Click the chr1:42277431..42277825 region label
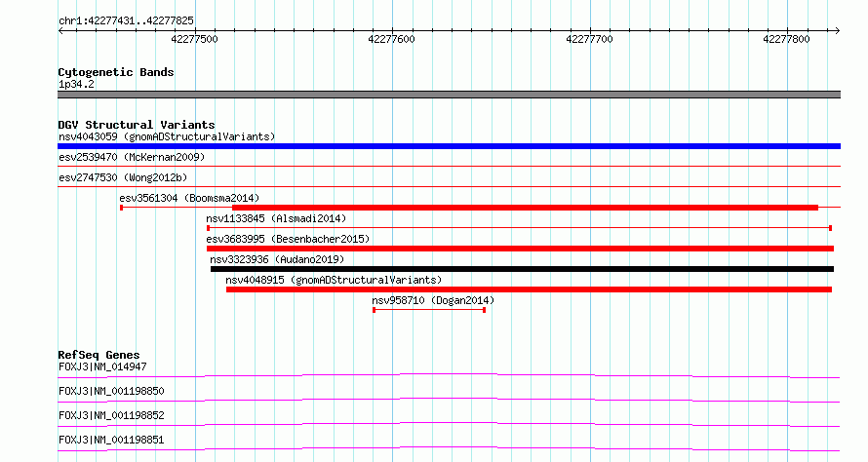 126,20
